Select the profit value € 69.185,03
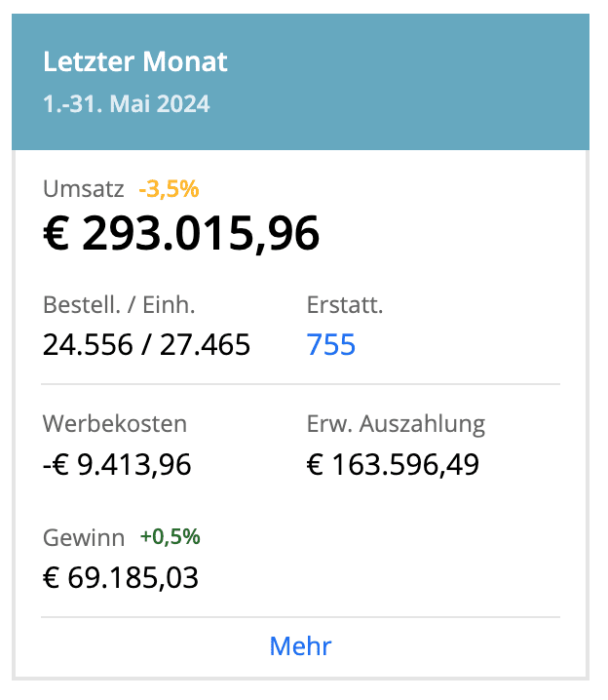Viewport: 608px width, 700px height. coord(121,578)
